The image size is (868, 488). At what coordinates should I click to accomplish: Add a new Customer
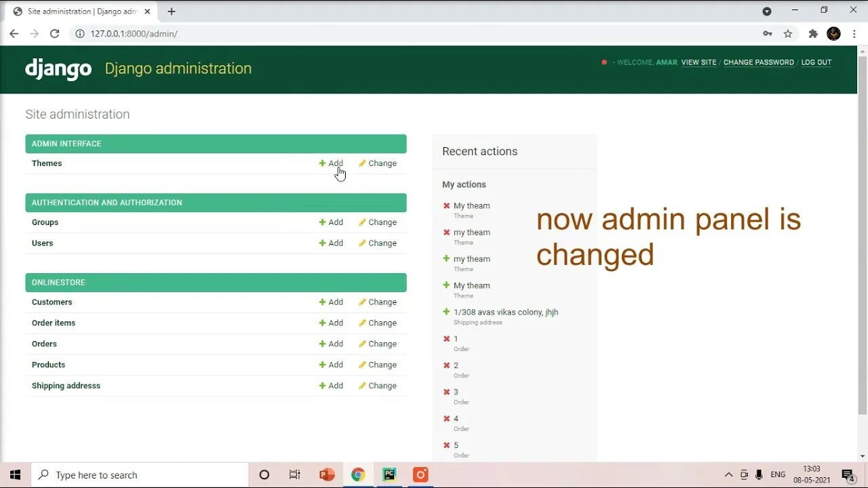(331, 302)
